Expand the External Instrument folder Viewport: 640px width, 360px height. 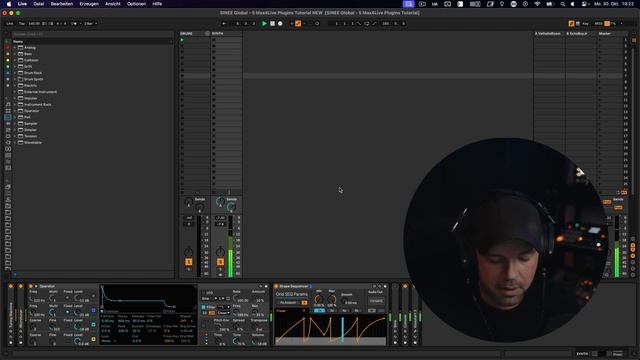15,92
